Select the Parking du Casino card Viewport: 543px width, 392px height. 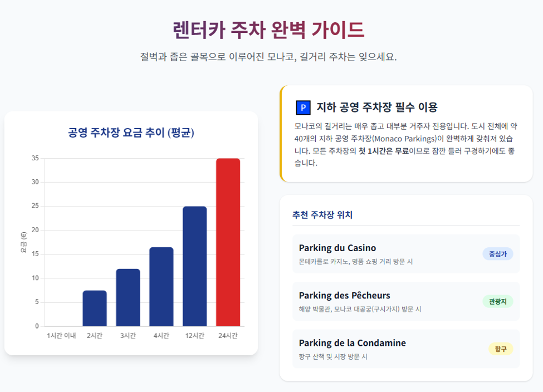tap(406, 254)
